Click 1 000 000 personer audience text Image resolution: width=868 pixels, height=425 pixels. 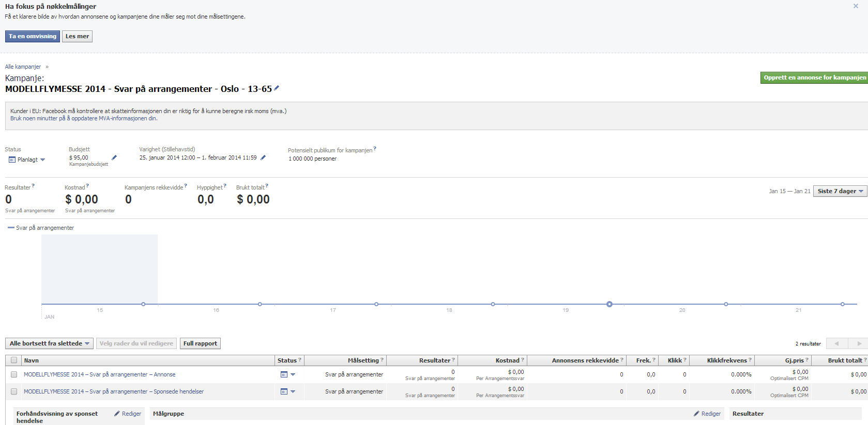[x=313, y=159]
